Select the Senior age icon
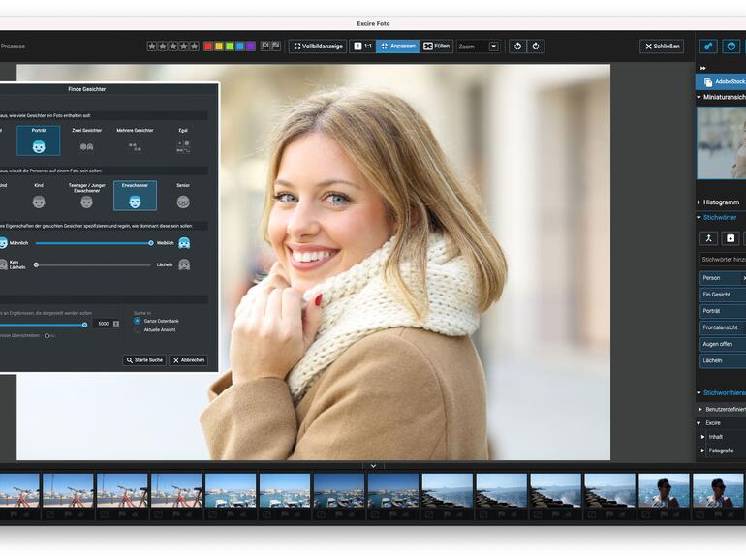746x560 pixels. 183,202
